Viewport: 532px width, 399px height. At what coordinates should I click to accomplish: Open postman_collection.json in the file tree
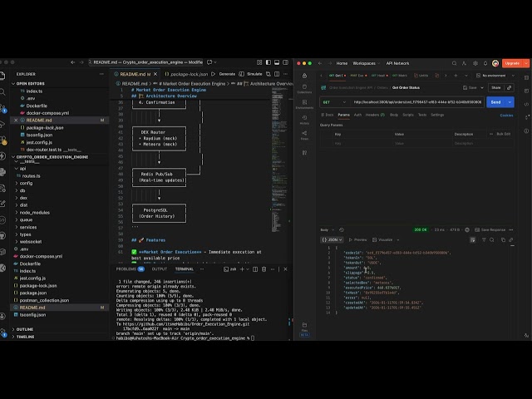coord(44,300)
